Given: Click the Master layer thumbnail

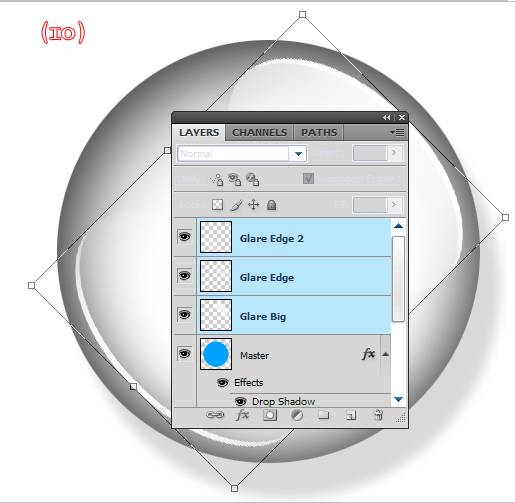Looking at the screenshot, I should (216, 354).
